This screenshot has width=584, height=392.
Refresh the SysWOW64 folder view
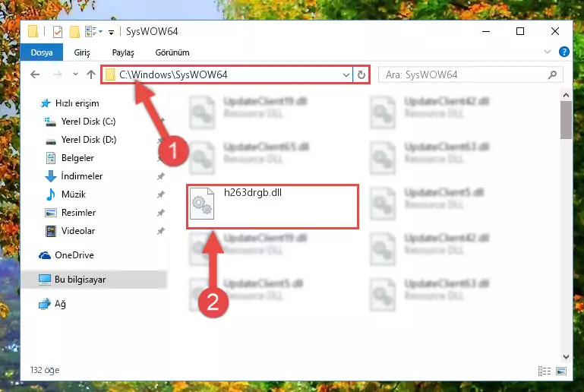tap(361, 75)
